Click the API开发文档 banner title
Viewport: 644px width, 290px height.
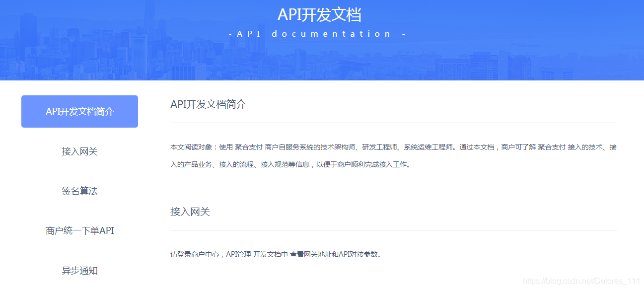pos(322,14)
